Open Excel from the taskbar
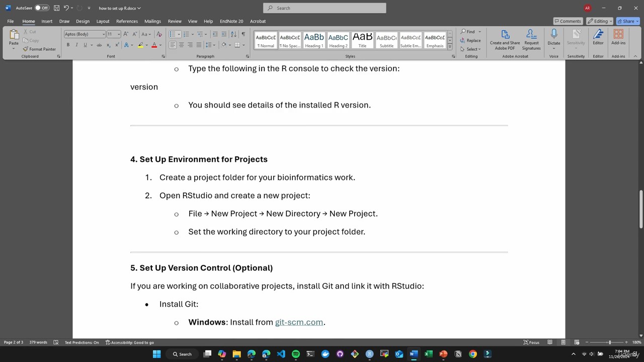 click(x=429, y=354)
